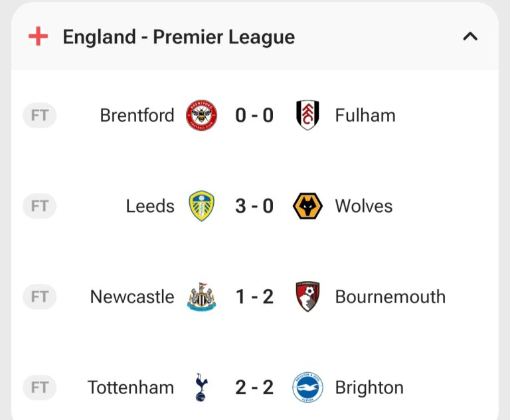Click the Wolves club crest
Viewport: 510px width, 420px height.
(x=307, y=206)
